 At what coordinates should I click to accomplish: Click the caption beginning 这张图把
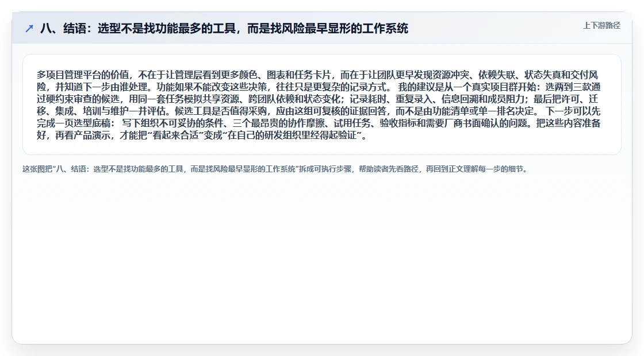[x=275, y=169]
